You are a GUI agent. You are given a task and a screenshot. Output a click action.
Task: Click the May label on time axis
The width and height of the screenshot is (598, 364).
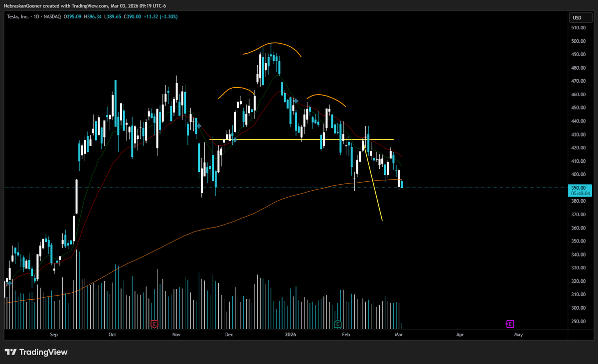point(518,335)
